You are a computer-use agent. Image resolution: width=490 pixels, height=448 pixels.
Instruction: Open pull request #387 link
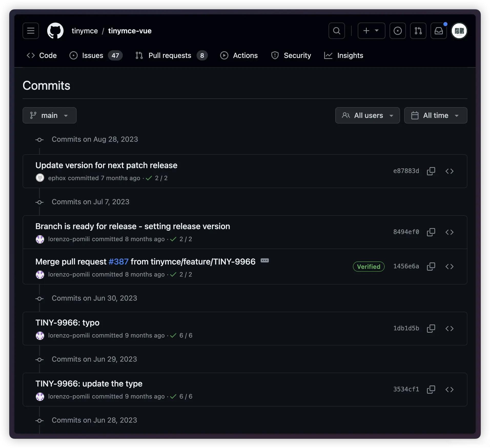point(118,262)
